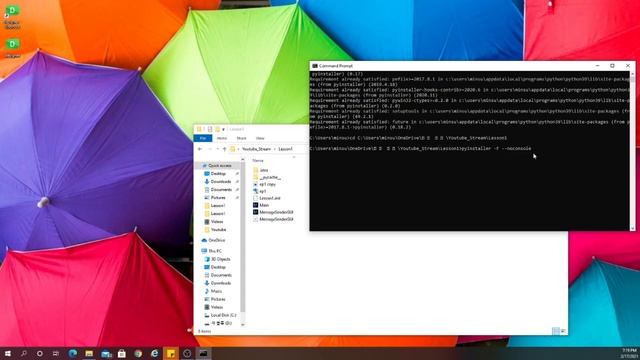Image resolution: width=640 pixels, height=360 pixels.
Task: Click New folder icon in Explorer title bar
Action: click(217, 129)
